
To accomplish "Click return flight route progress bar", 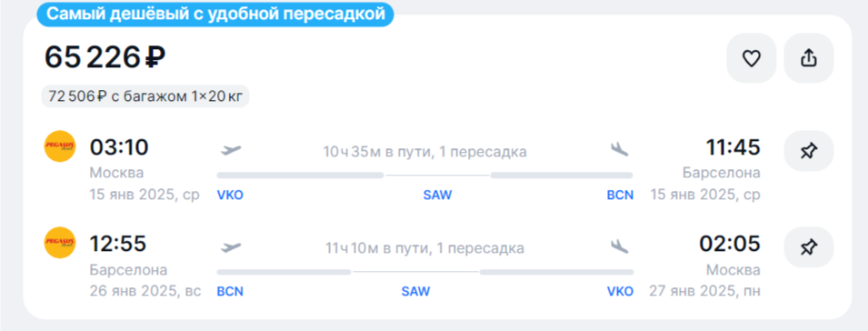I will 425,272.
